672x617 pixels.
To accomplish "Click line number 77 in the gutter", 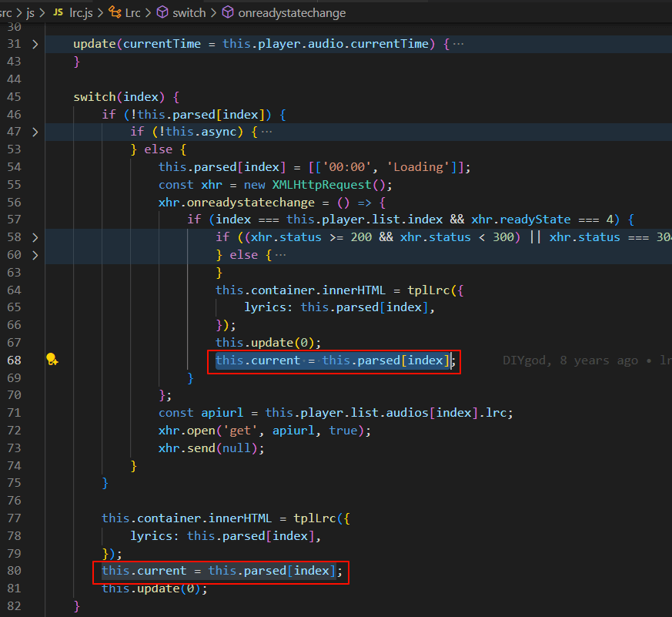I will pos(14,518).
